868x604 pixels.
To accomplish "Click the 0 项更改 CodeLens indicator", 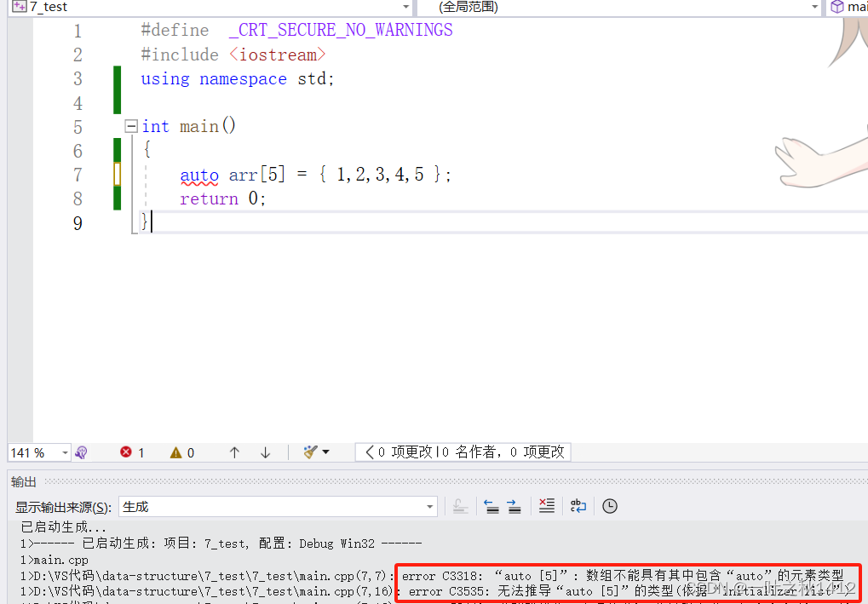I will coord(400,452).
